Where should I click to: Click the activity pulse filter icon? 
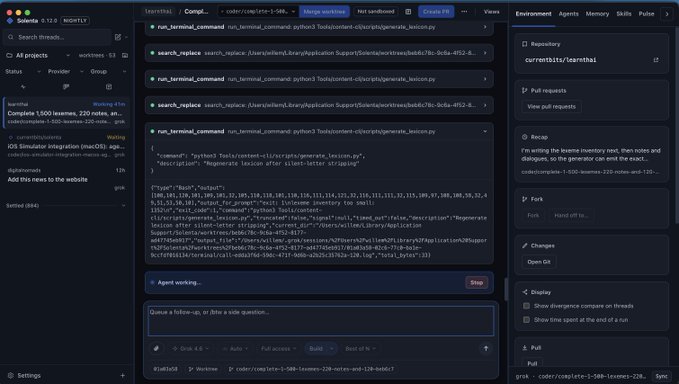coord(23,87)
